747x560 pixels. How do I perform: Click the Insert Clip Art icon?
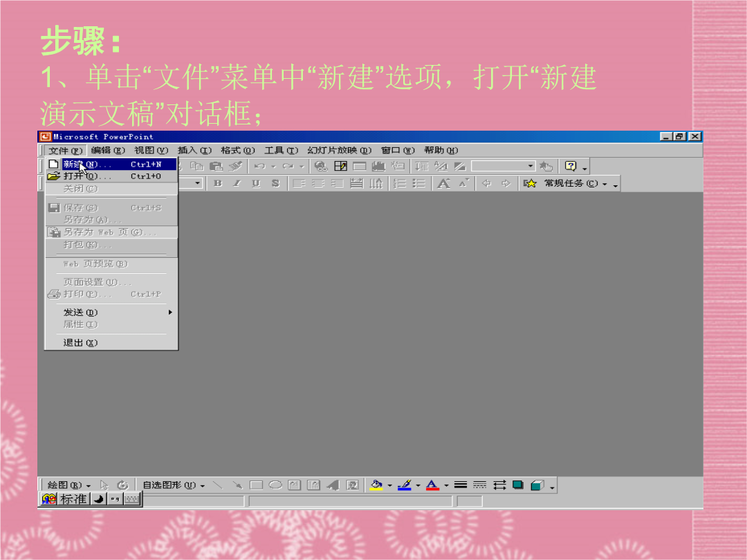(353, 485)
